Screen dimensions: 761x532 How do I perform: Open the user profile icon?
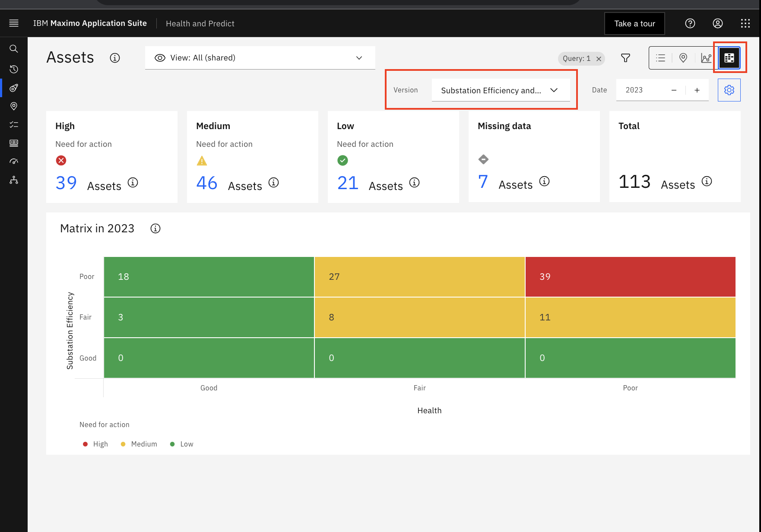pos(718,23)
